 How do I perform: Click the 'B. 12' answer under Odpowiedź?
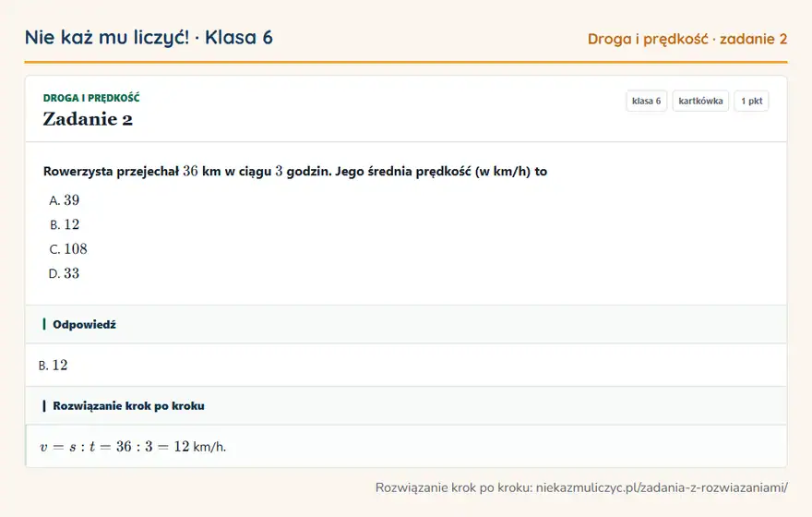tap(53, 366)
